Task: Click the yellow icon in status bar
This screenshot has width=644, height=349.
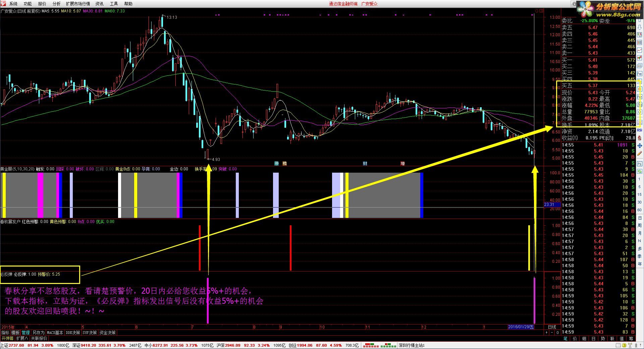Action: [624, 345]
